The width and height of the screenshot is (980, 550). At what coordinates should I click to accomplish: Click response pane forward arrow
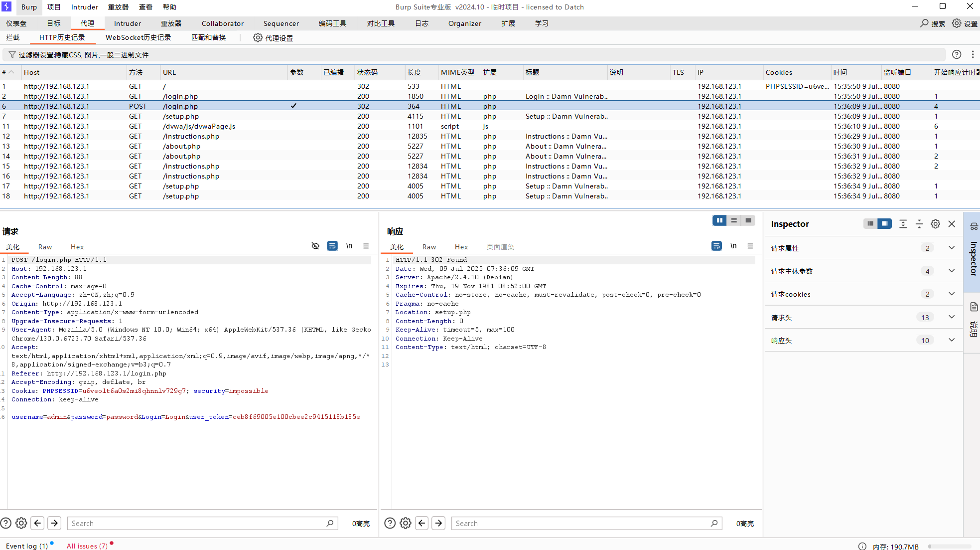[x=438, y=523]
